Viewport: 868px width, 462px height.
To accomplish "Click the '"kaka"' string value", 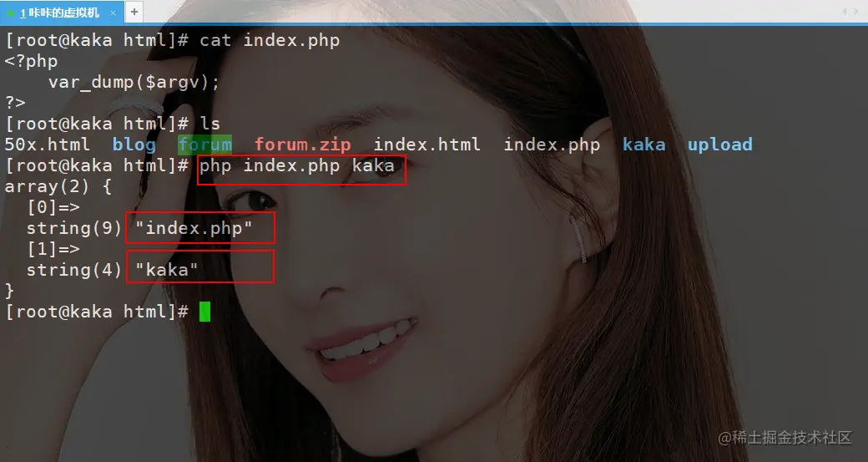I will click(x=167, y=270).
